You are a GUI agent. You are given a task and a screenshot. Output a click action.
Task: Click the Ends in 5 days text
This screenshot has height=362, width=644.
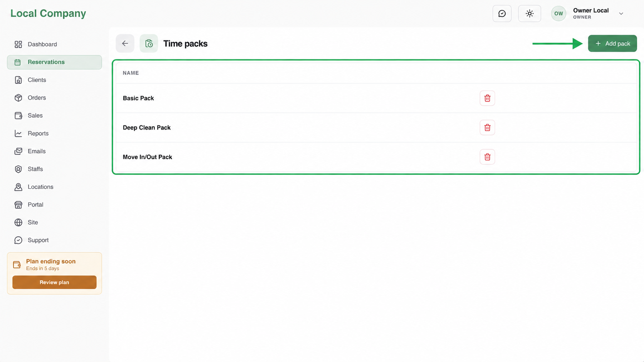[43, 269]
